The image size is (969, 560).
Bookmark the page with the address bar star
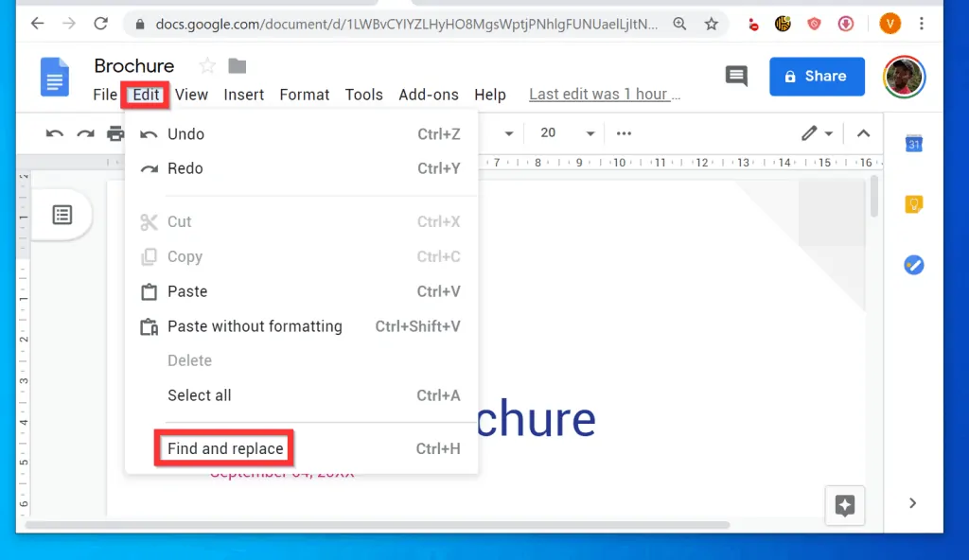pyautogui.click(x=712, y=24)
